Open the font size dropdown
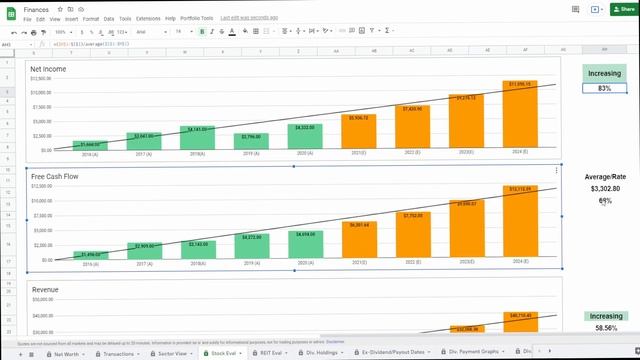Viewport: 640px width, 360px height. (184, 31)
